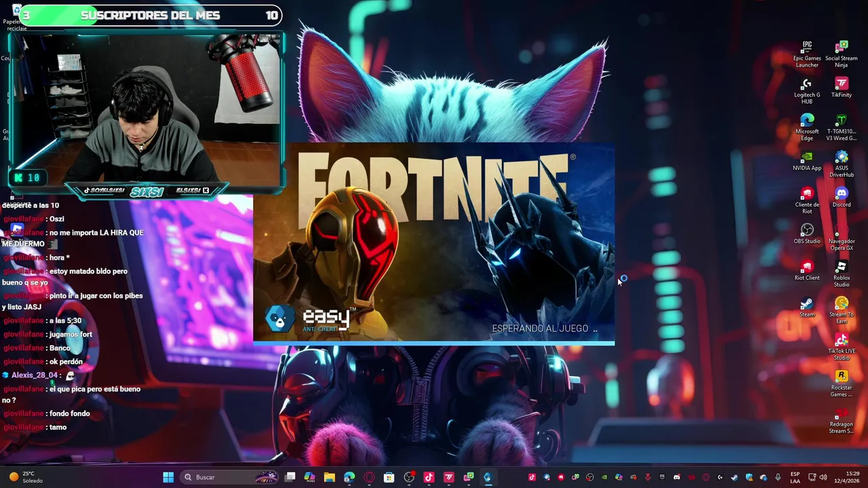868x488 pixels.
Task: Open network settings from the tray icon
Action: [x=812, y=477]
